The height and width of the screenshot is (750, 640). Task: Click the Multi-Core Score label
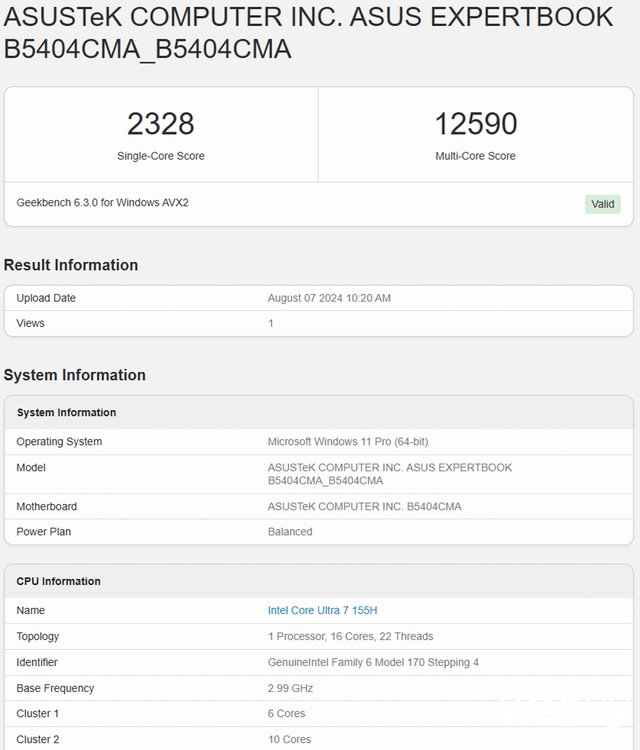[475, 156]
